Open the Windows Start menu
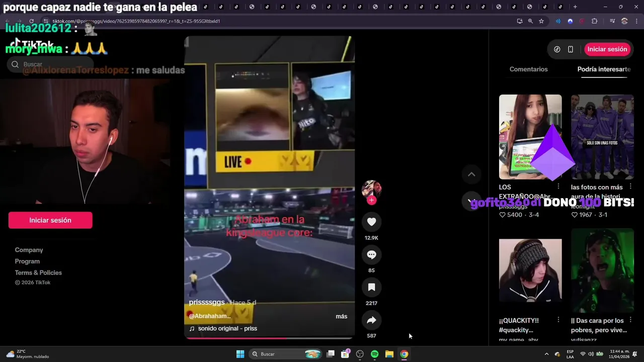Viewport: 644px width, 362px height. (x=240, y=354)
